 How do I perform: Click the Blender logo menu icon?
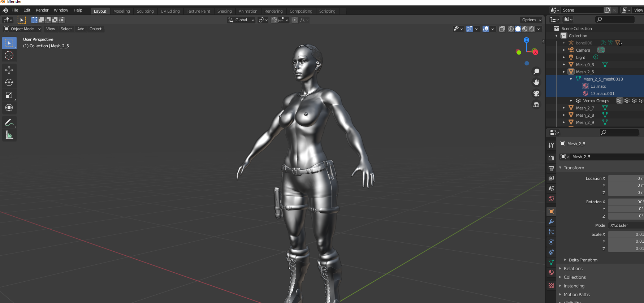[x=5, y=10]
